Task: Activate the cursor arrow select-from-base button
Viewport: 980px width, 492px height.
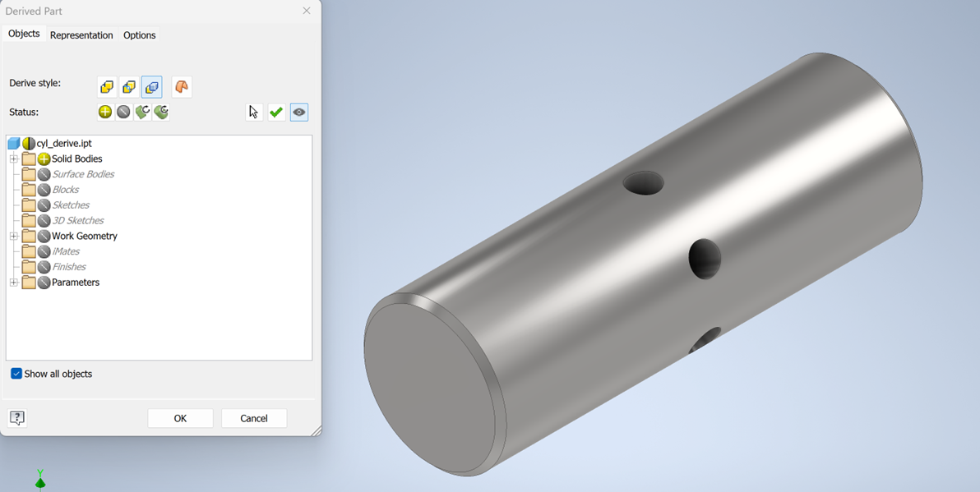Action: 254,113
